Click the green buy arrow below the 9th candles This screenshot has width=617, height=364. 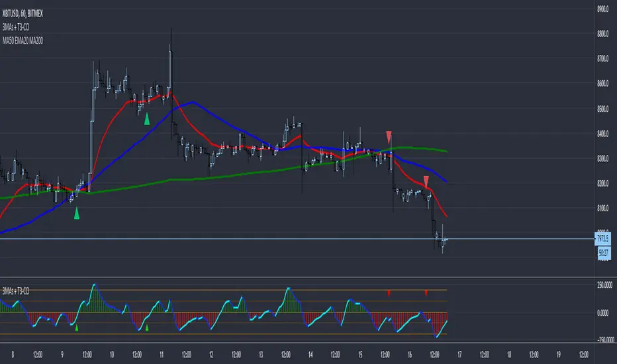coord(77,213)
